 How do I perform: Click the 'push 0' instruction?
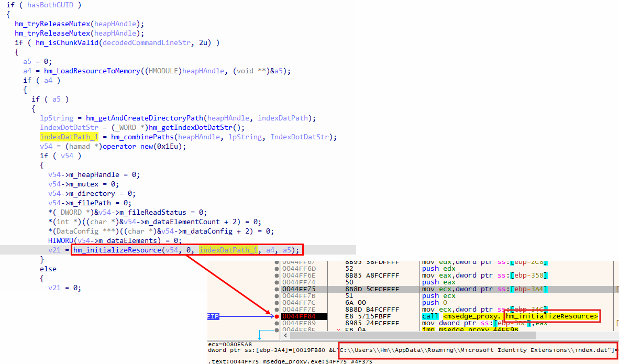[435, 303]
